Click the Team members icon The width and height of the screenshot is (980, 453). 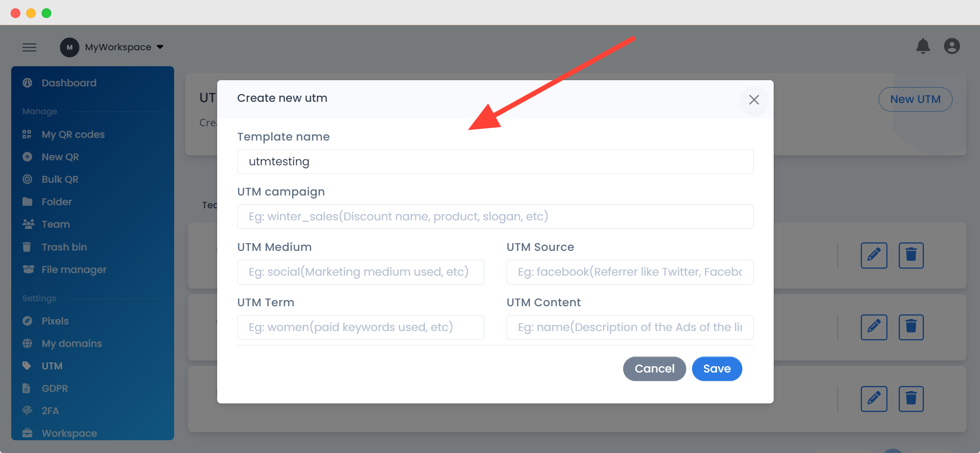coord(27,224)
